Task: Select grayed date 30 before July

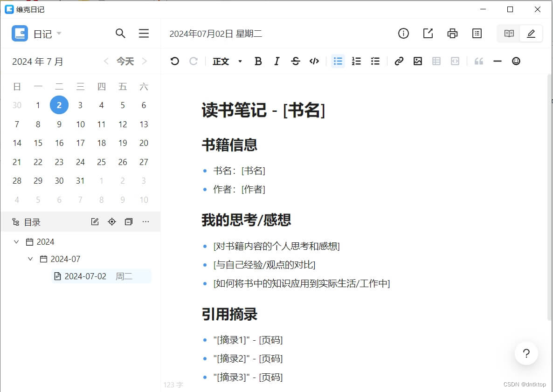Action: pyautogui.click(x=17, y=105)
